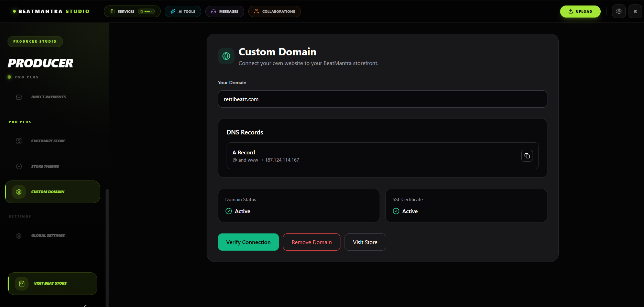The height and width of the screenshot is (307, 644).
Task: Click the Services box icon
Action: (x=112, y=11)
